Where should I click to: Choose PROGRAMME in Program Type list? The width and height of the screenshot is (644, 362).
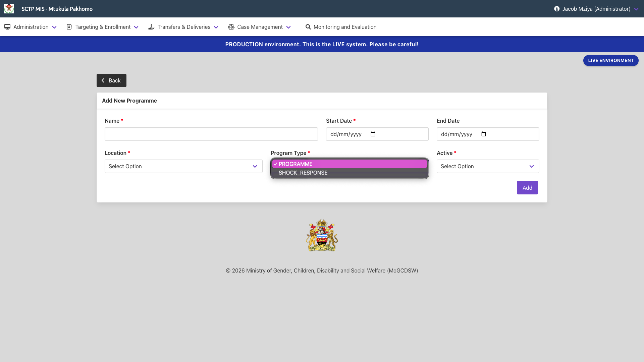point(350,164)
